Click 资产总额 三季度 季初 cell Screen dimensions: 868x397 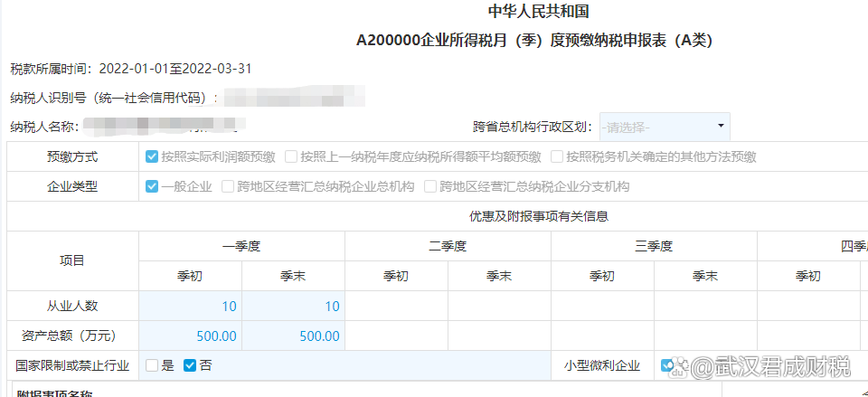pos(602,336)
